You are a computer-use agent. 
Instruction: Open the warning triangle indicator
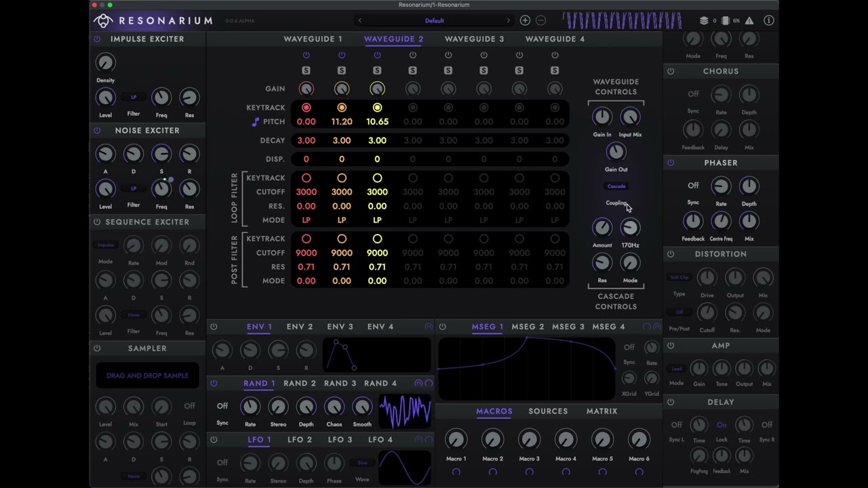tap(749, 21)
